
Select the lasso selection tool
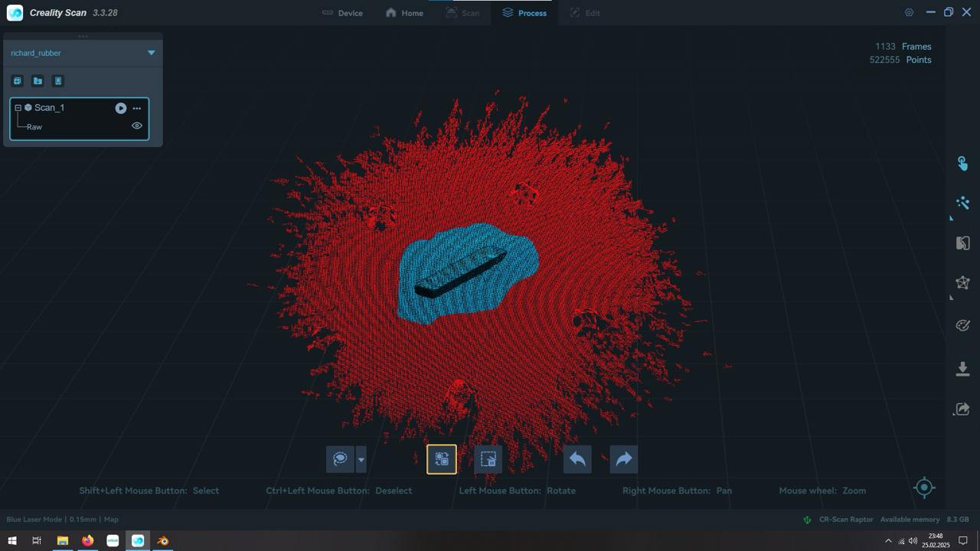click(x=340, y=459)
